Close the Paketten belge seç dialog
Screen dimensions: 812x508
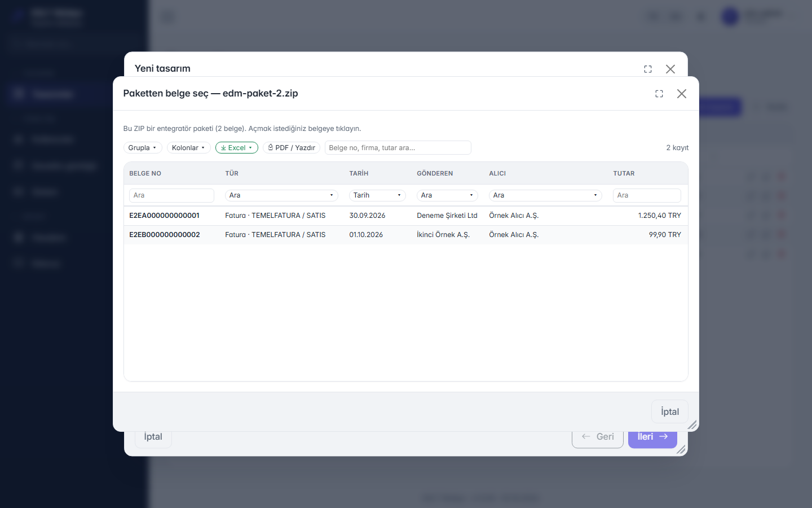[682, 94]
